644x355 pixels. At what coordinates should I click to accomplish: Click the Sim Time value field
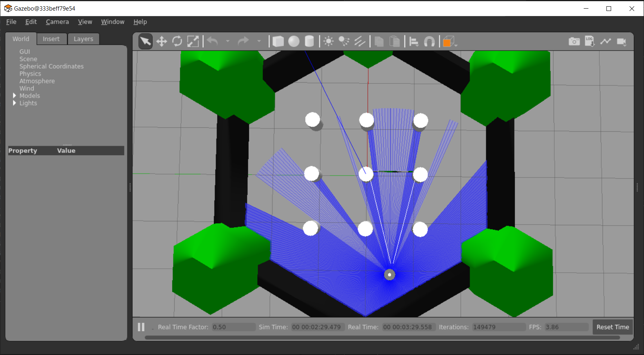pyautogui.click(x=317, y=327)
